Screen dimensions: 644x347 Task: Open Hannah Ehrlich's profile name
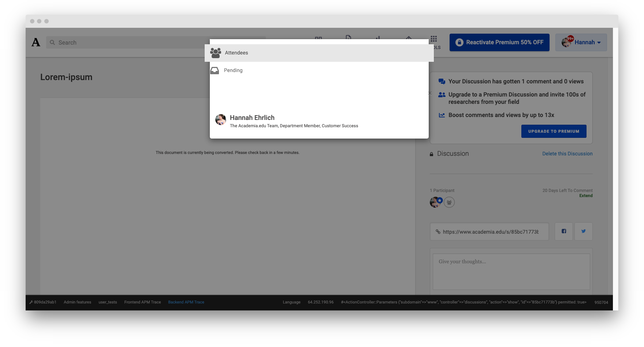click(252, 118)
